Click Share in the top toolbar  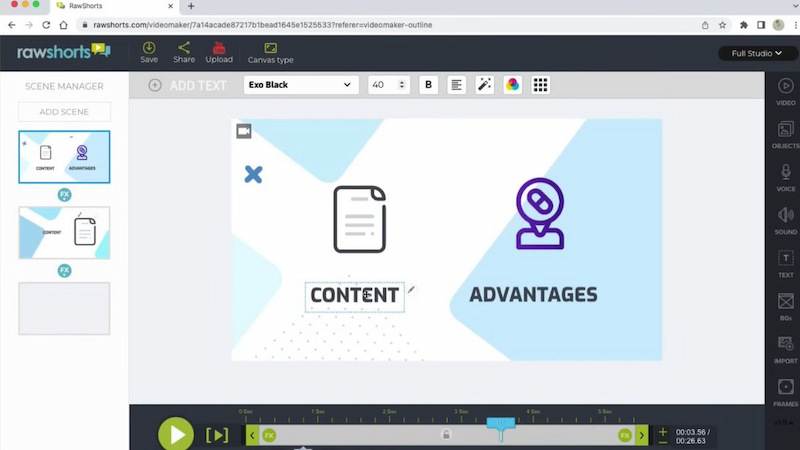(x=184, y=53)
